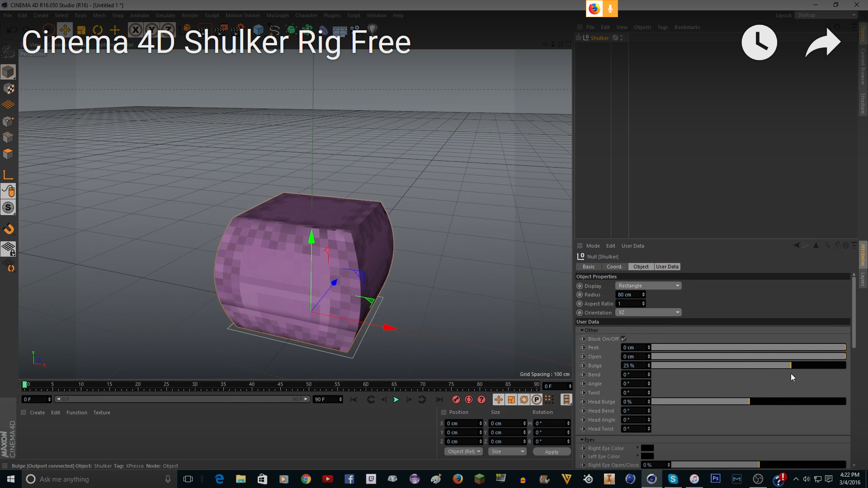Toggle Scale keying icon in timeline bar
Screen dimensions: 868x488
[511, 399]
